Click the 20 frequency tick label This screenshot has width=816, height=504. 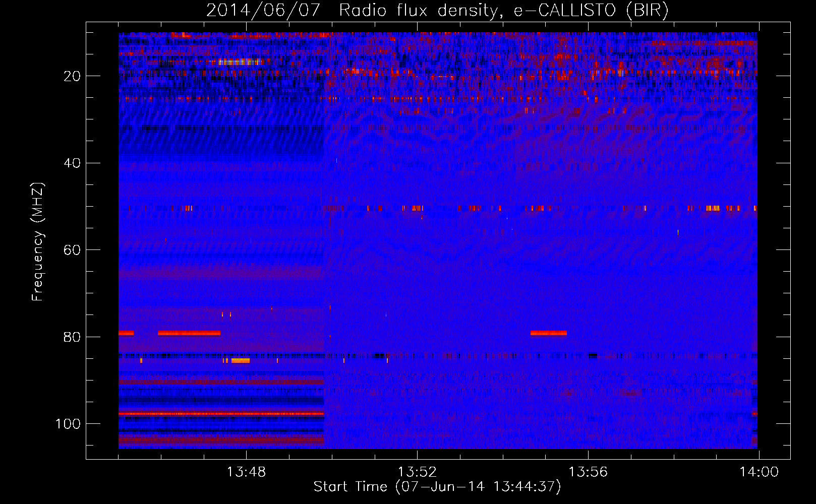73,76
